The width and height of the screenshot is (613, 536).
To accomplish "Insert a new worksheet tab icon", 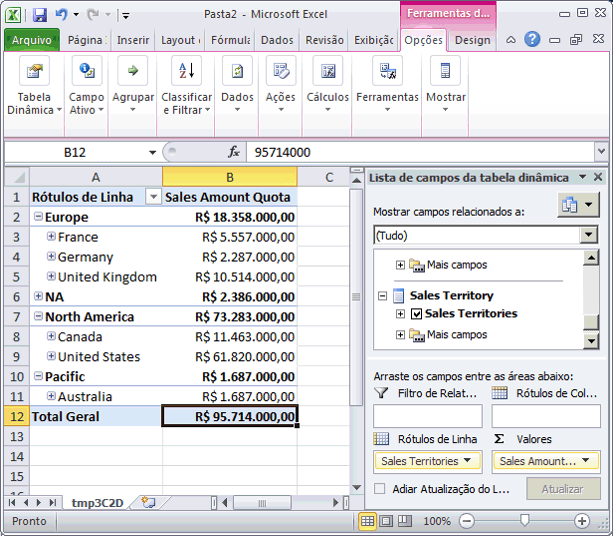I will (149, 502).
